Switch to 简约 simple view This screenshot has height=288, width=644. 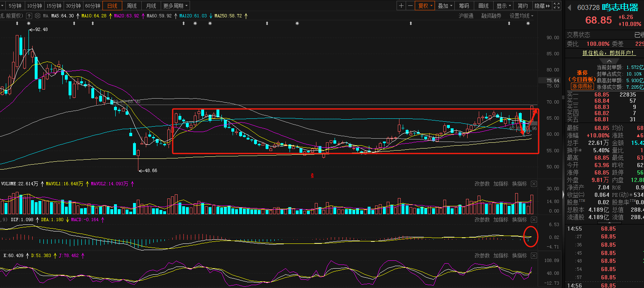tap(523, 6)
